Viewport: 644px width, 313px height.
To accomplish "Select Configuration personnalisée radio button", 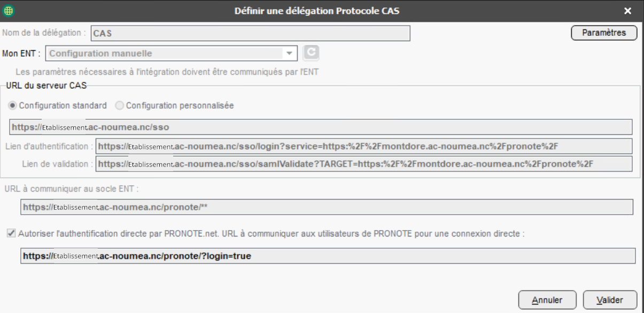I will pyautogui.click(x=120, y=105).
